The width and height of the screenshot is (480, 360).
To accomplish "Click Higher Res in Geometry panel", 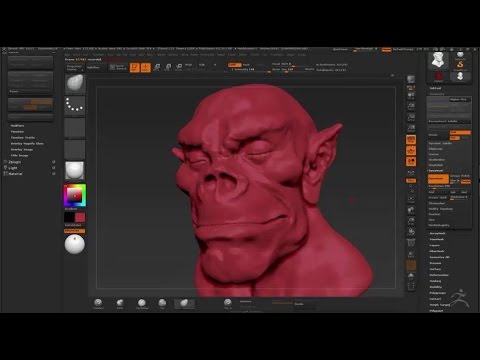I will 460,100.
